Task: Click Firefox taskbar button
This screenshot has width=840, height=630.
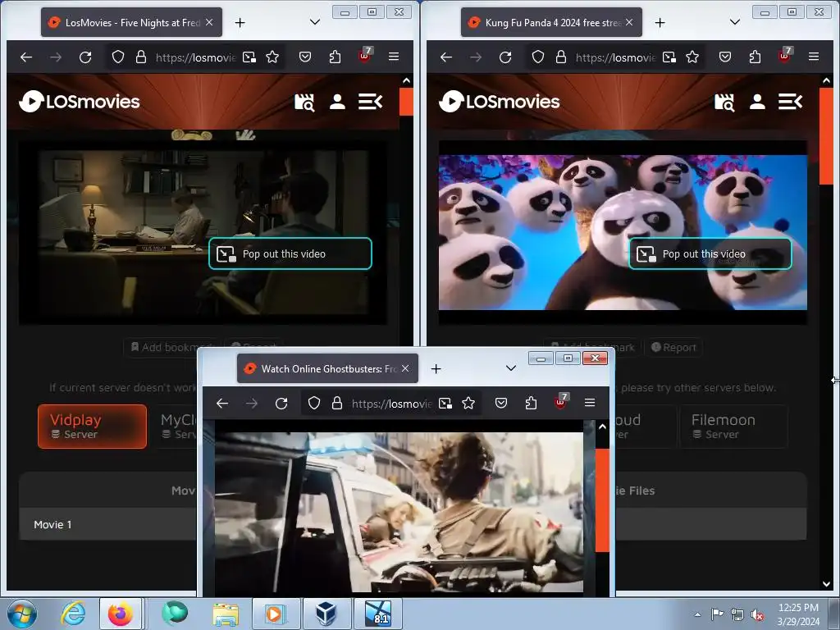Action: click(121, 614)
